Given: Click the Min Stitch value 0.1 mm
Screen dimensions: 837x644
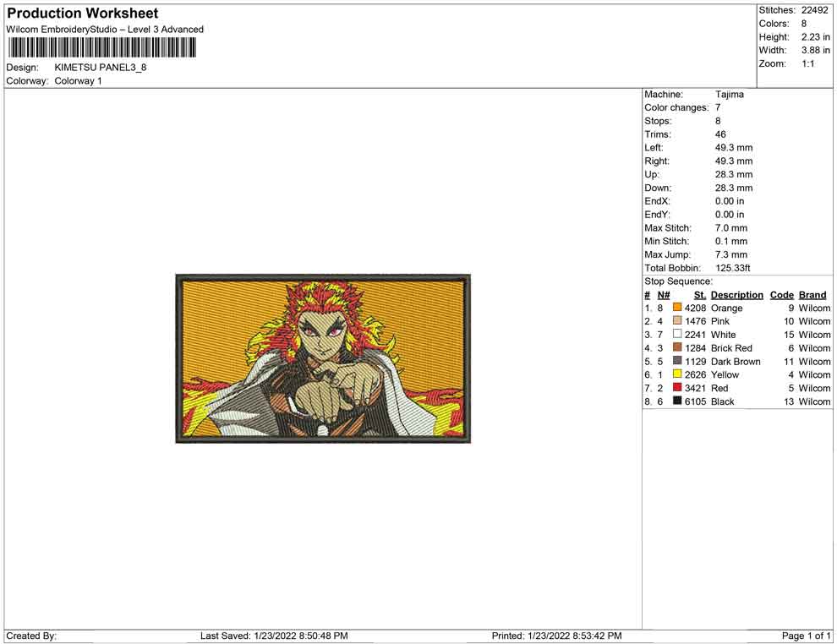Looking at the screenshot, I should click(x=731, y=241).
